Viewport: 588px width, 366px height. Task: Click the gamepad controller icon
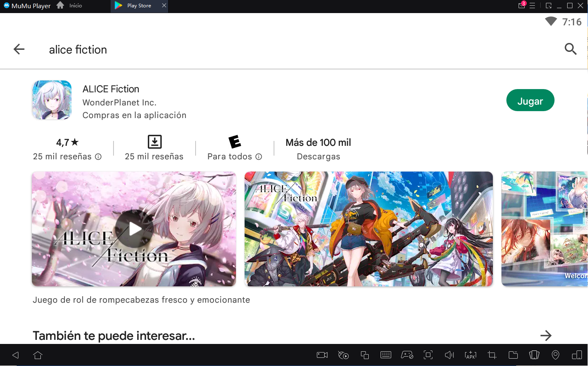(x=407, y=355)
